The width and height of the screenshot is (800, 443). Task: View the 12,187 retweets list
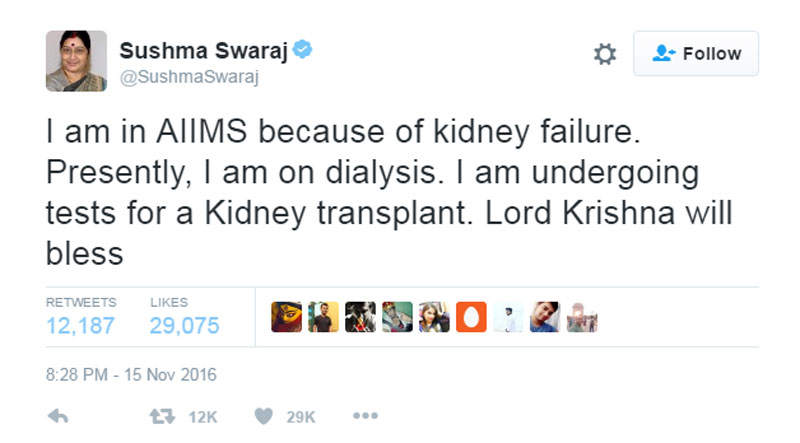pyautogui.click(x=80, y=325)
